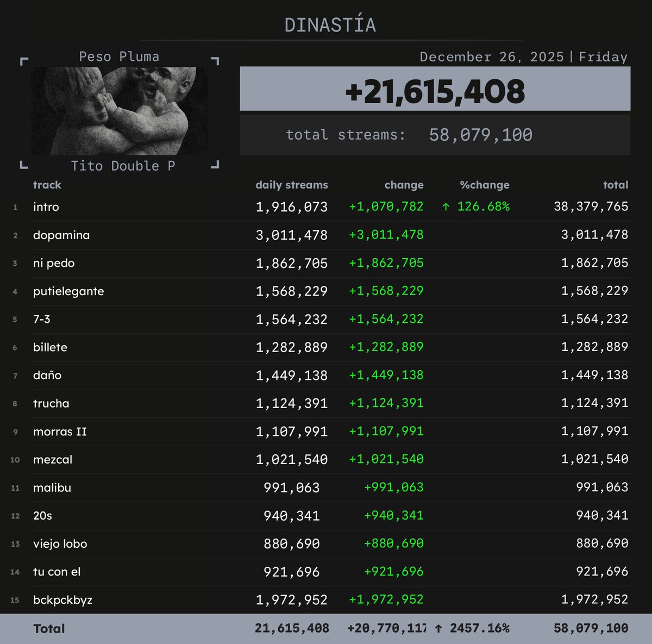Viewport: 652px width, 644px height.
Task: Click the Total row total 58,079,100
Action: tap(591, 629)
